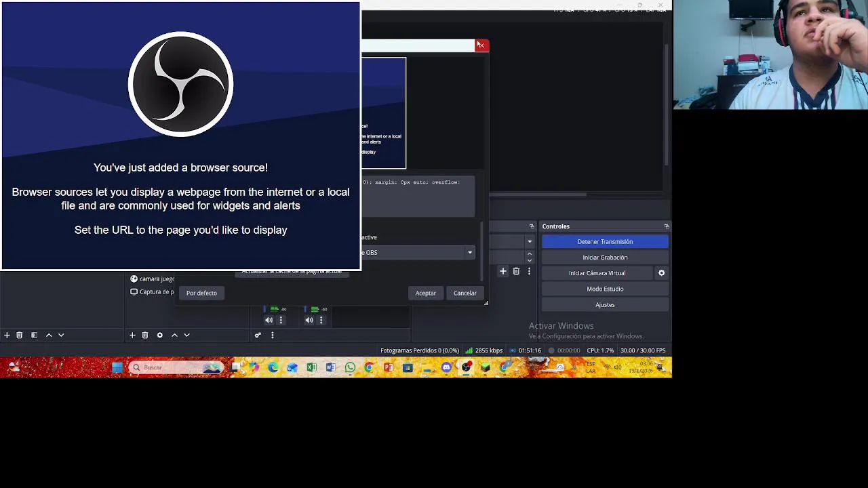The image size is (868, 488).
Task: Open scene filters from the Scenes toolbar
Action: click(34, 335)
